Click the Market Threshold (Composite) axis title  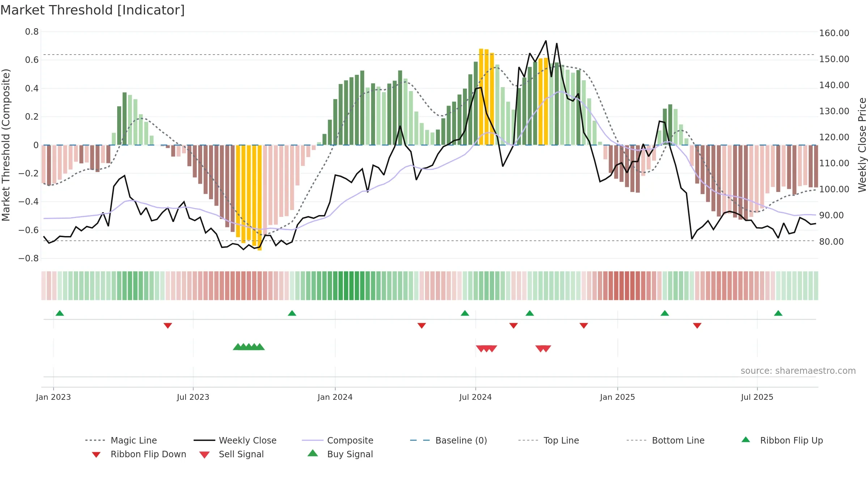[x=6, y=145]
